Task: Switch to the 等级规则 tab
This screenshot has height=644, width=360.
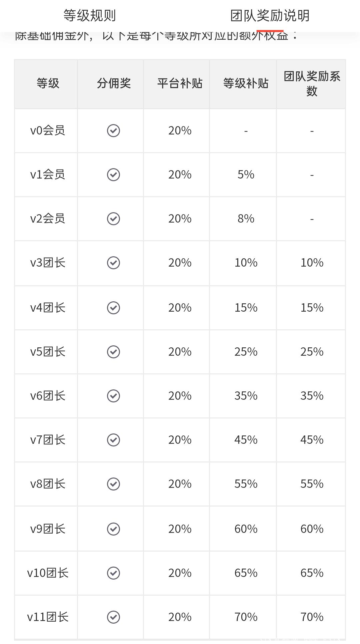Action: coord(90,16)
